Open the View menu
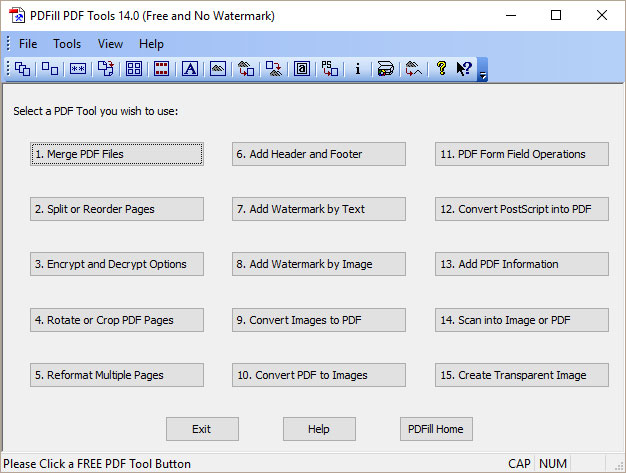 click(110, 44)
